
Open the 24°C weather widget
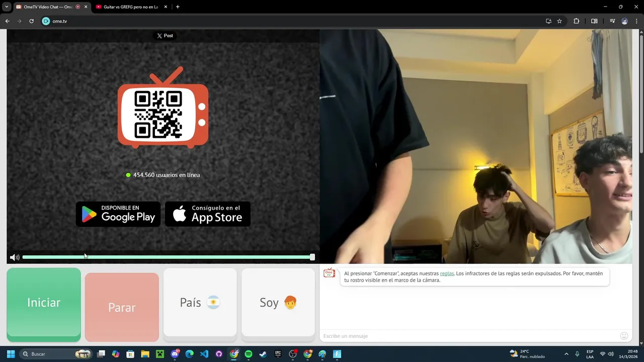[x=527, y=354]
